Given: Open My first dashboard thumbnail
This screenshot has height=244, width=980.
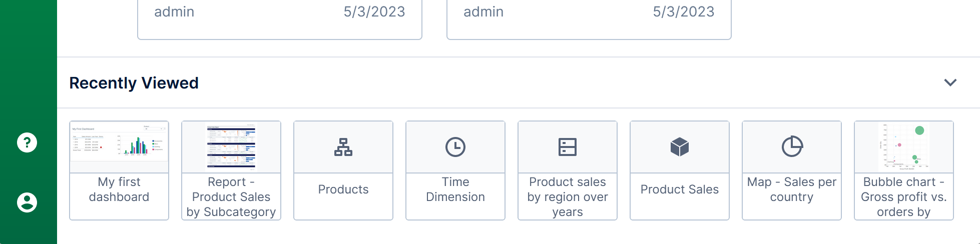Looking at the screenshot, I should point(119,147).
